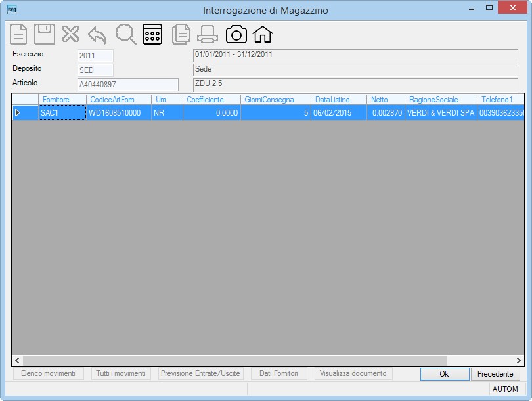Click the magnifying glass search icon
Image resolution: width=532 pixels, height=401 pixels.
pos(125,34)
